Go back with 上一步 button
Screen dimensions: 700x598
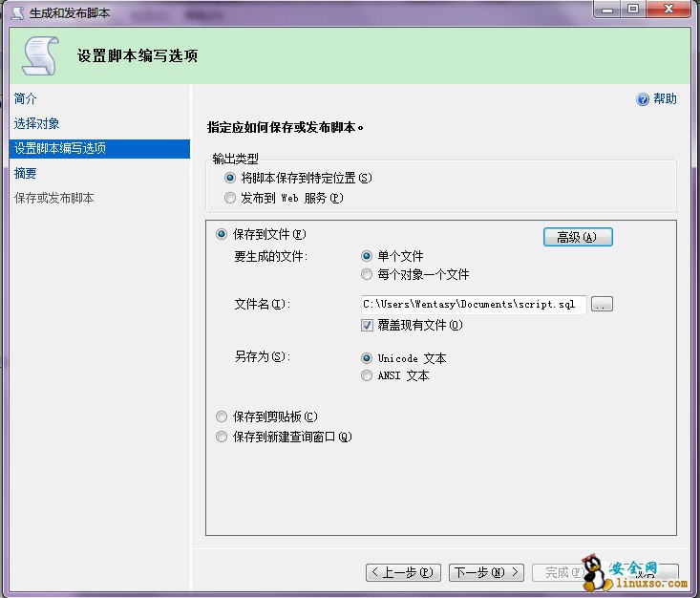[x=402, y=572]
